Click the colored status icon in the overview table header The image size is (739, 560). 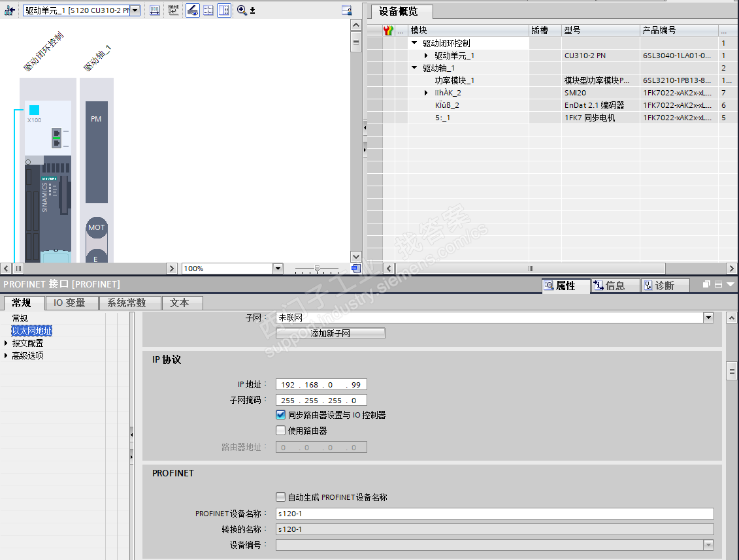click(x=388, y=31)
